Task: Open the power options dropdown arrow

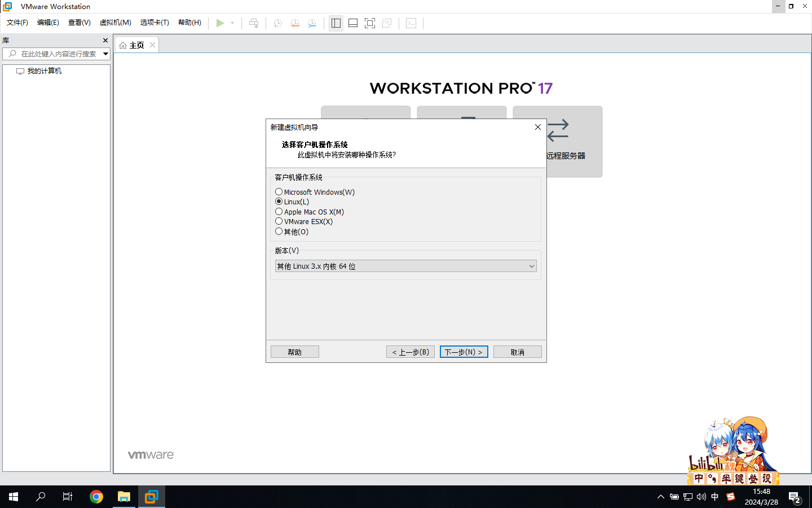Action: click(x=232, y=23)
